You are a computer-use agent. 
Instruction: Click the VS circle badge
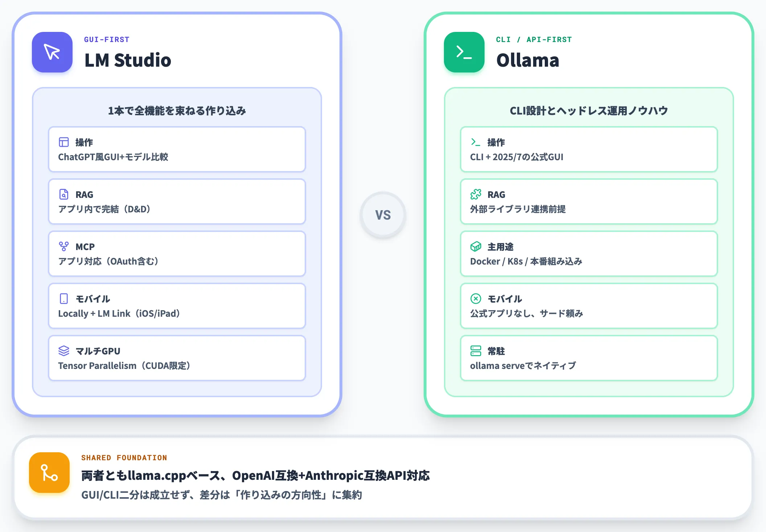(383, 215)
